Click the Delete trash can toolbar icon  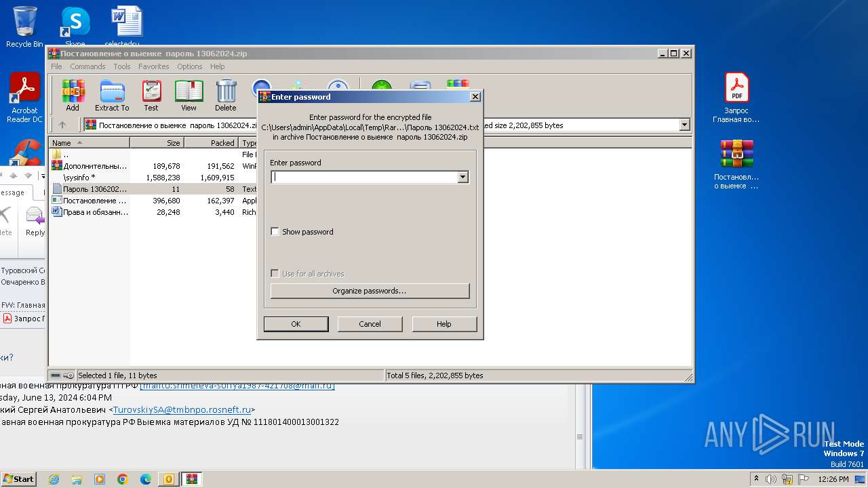click(226, 95)
